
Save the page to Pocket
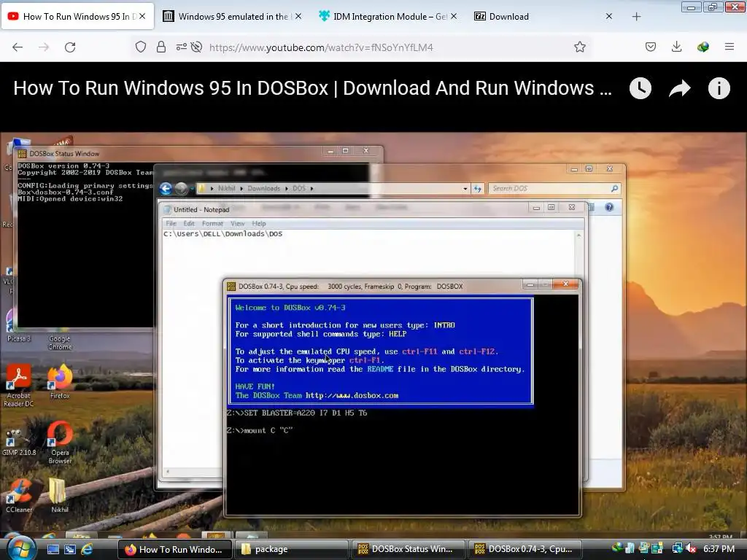tap(651, 47)
